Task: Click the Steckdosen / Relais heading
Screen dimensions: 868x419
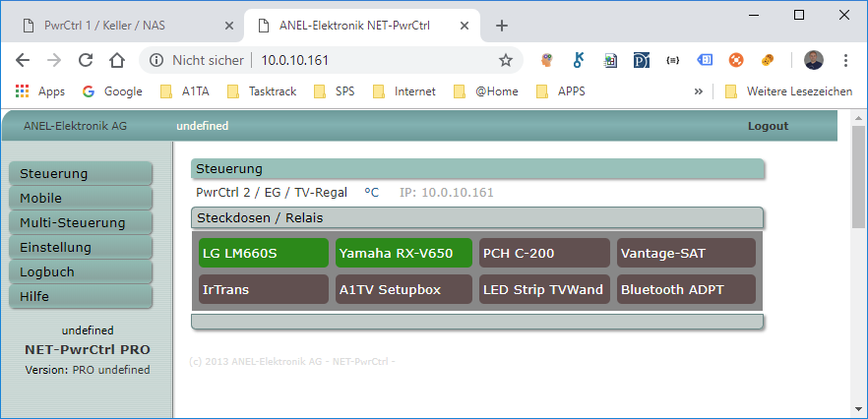Action: pos(260,218)
